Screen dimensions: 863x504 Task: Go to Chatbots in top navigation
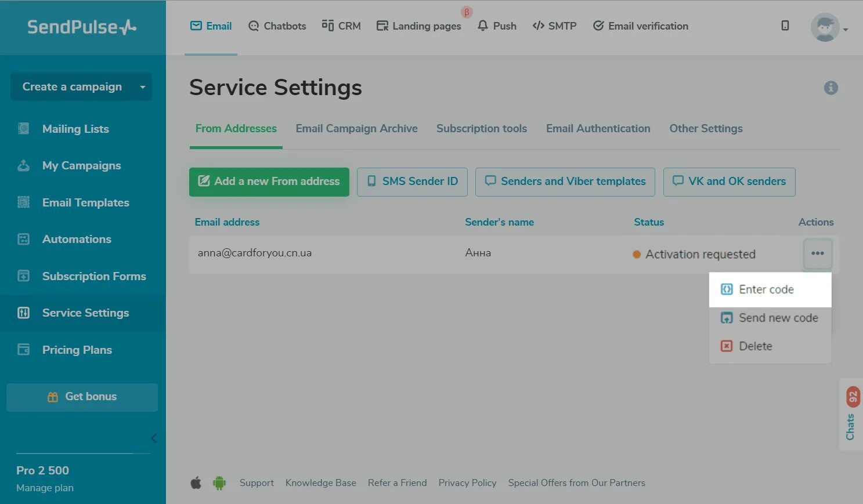[x=277, y=26]
